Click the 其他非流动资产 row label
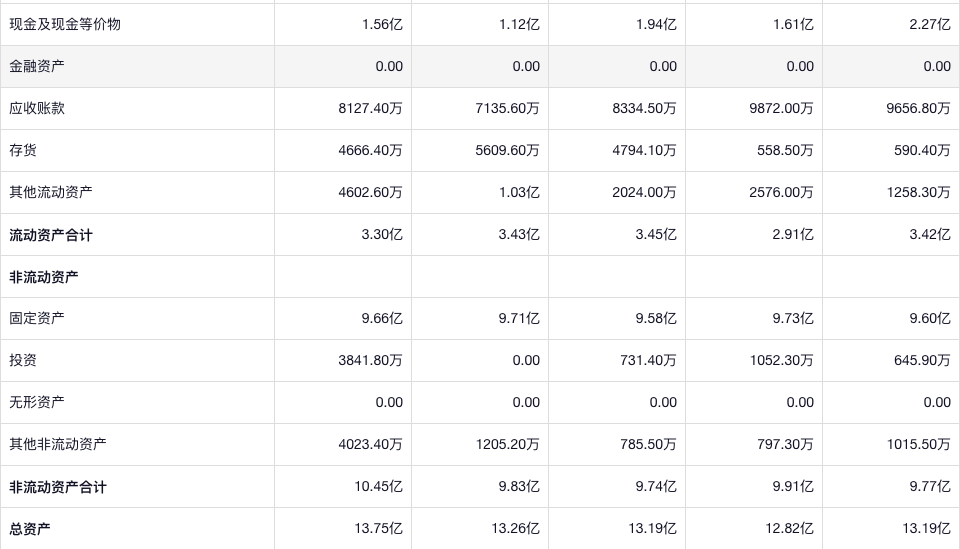The width and height of the screenshot is (960, 549). pyautogui.click(x=58, y=444)
